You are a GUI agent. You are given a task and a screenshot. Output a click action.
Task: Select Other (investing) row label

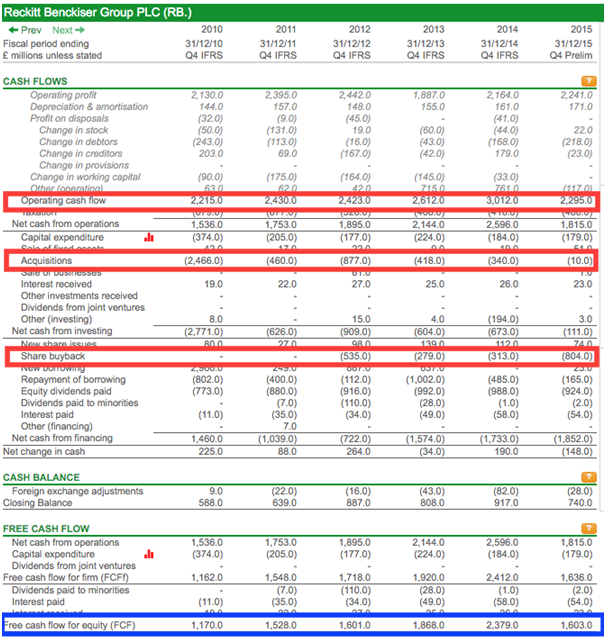[x=57, y=319]
